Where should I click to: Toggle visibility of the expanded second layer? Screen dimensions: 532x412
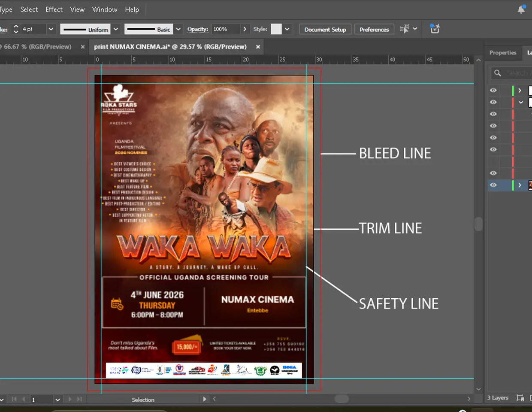point(493,102)
